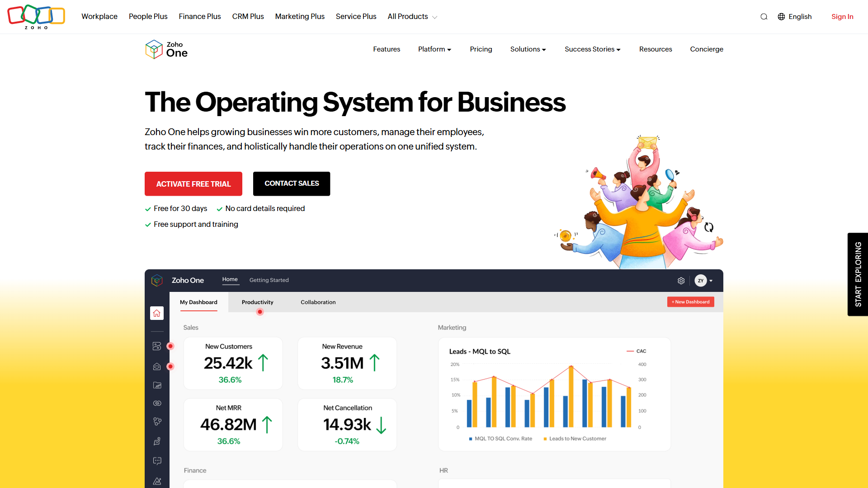
Task: Select the hand-gesture sidebar icon
Action: click(x=157, y=441)
